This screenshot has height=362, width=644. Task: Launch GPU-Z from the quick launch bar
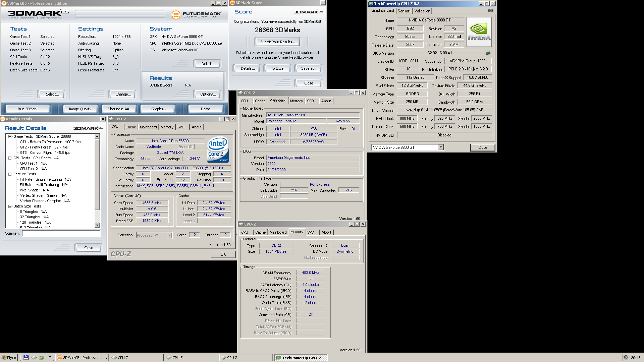pyautogui.click(x=42, y=357)
